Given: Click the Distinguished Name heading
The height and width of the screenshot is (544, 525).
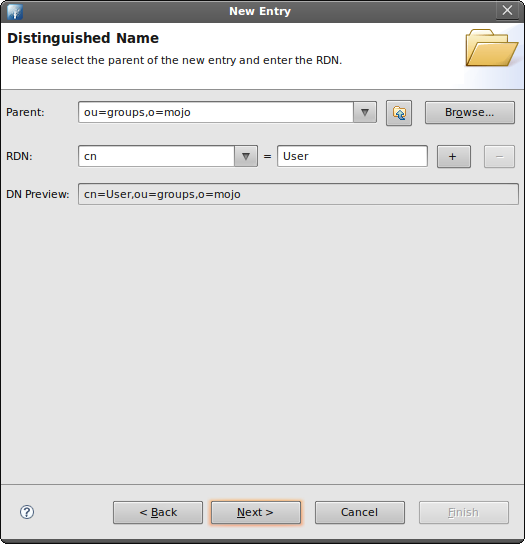Looking at the screenshot, I should point(83,38).
